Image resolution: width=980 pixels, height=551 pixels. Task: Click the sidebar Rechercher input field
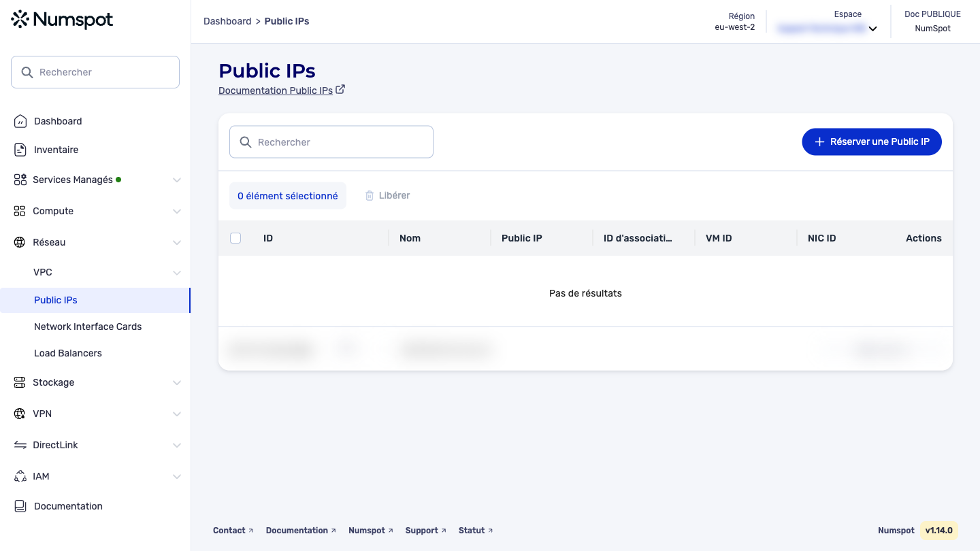tap(95, 72)
